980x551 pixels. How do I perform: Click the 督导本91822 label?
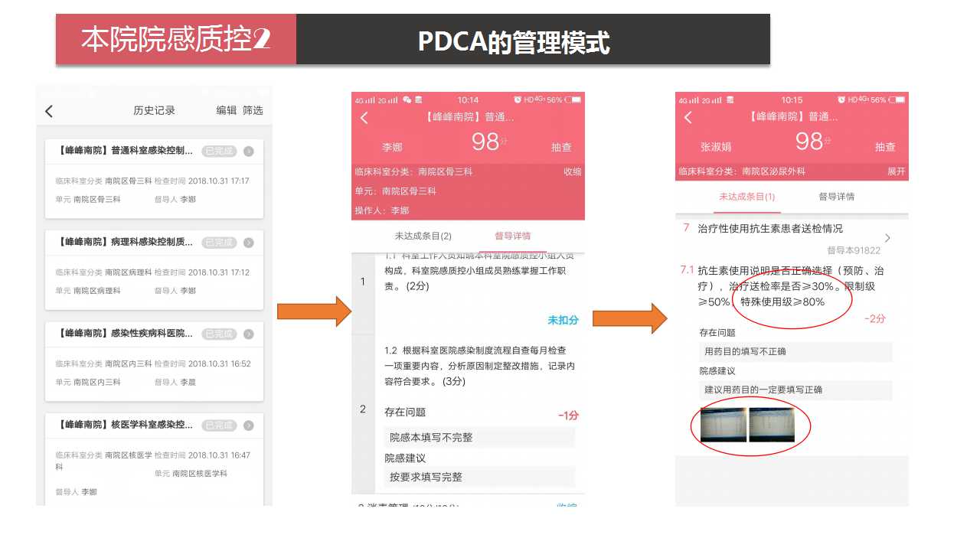click(854, 250)
